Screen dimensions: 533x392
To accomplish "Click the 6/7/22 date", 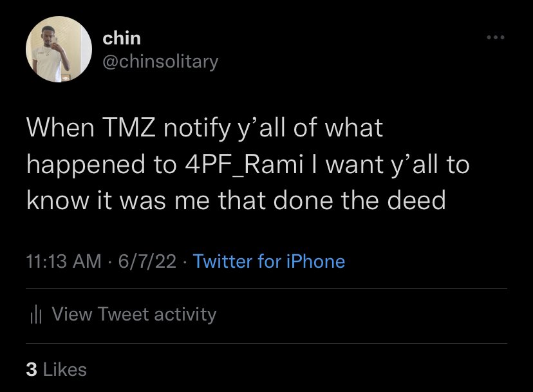I will click(147, 261).
